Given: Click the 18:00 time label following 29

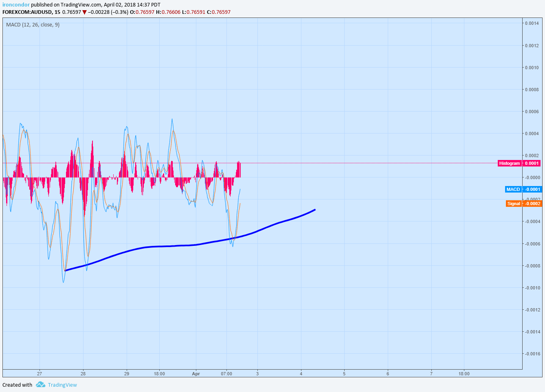Looking at the screenshot, I should [x=159, y=374].
